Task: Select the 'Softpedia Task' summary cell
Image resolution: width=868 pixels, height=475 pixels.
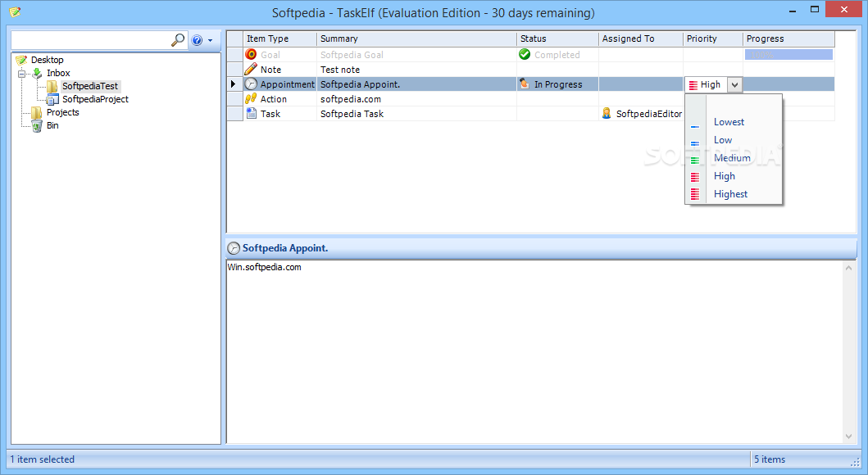Action: [x=417, y=114]
